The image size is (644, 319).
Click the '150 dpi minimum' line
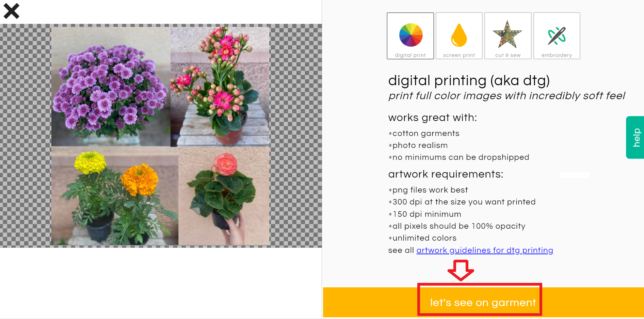pyautogui.click(x=425, y=214)
